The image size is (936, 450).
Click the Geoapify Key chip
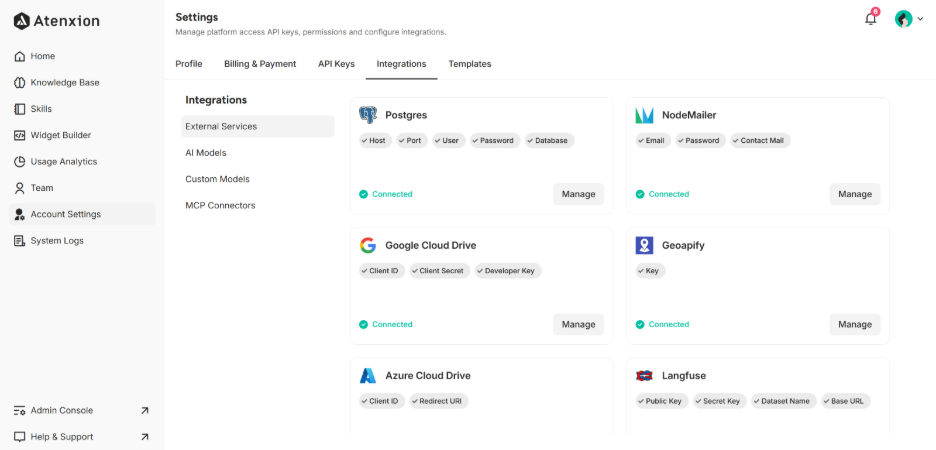[650, 271]
